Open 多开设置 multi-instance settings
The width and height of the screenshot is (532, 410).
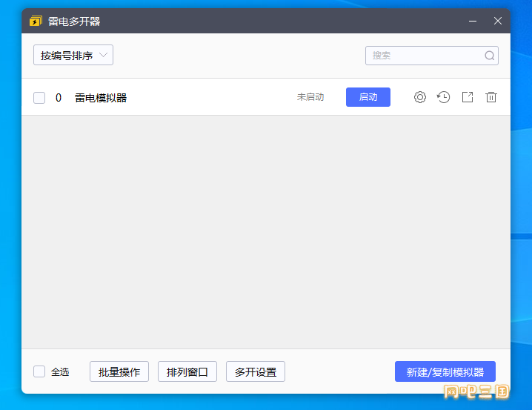point(256,371)
